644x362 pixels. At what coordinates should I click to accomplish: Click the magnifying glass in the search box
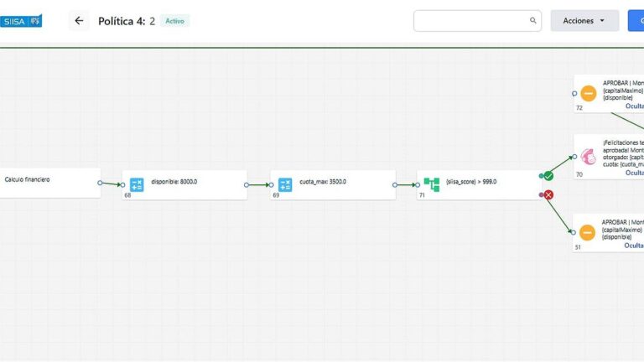click(x=532, y=21)
